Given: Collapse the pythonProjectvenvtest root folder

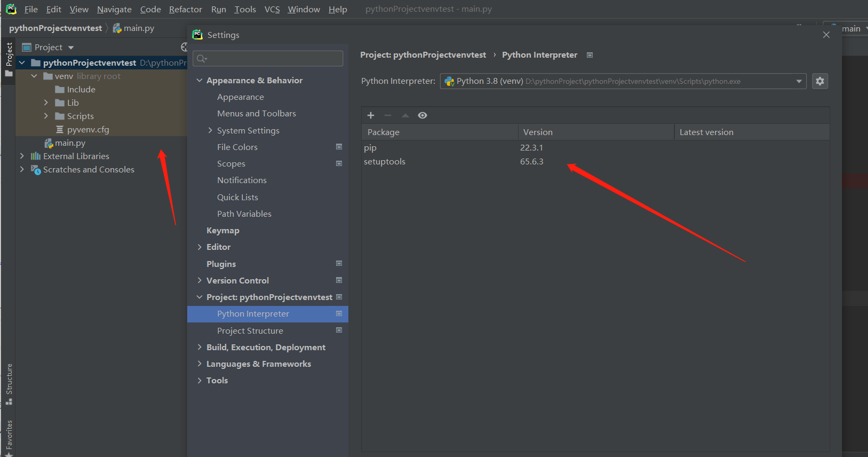Looking at the screenshot, I should click(22, 63).
